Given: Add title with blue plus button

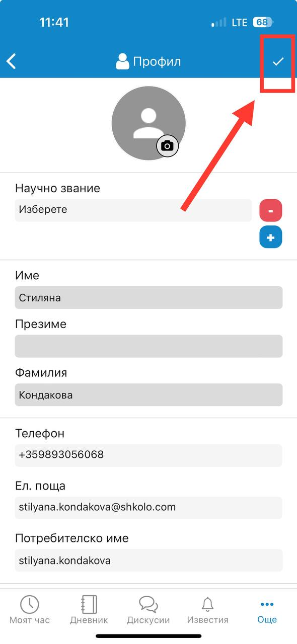Looking at the screenshot, I should point(271,237).
